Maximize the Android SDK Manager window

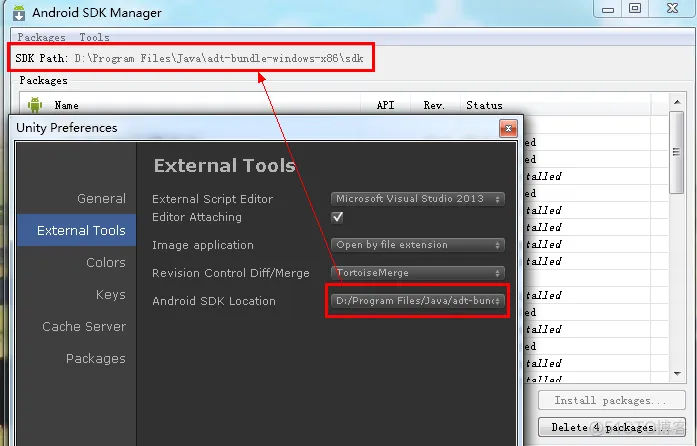(635, 8)
